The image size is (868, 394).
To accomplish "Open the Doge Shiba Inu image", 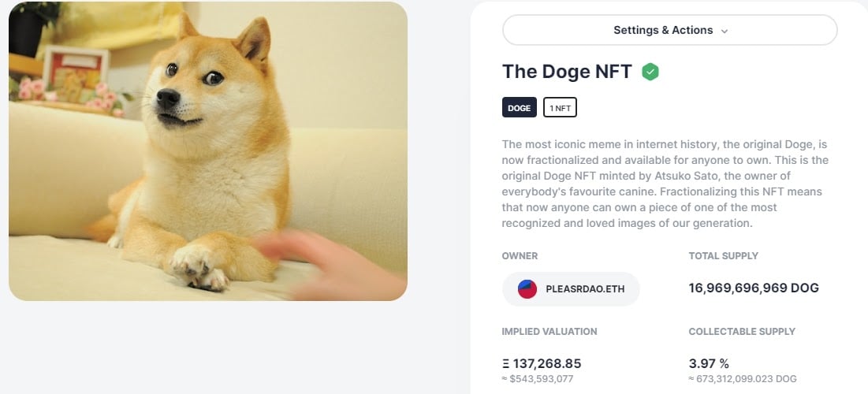I will pyautogui.click(x=208, y=151).
